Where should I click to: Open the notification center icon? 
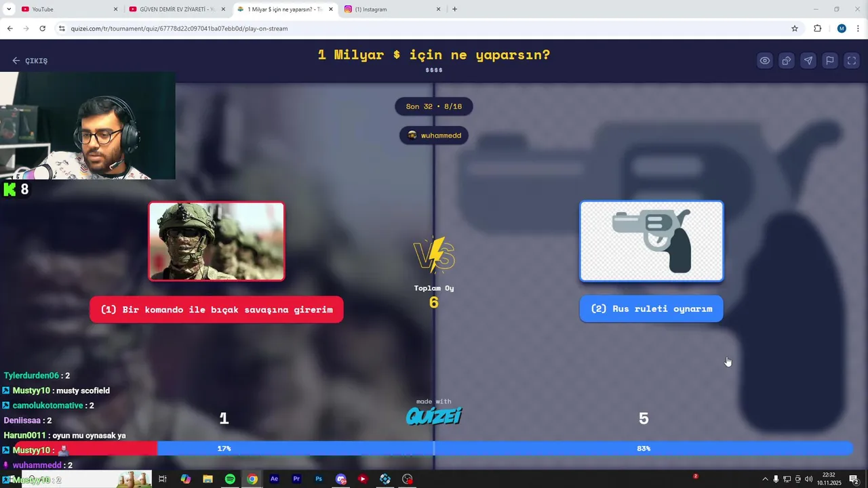[854, 479]
